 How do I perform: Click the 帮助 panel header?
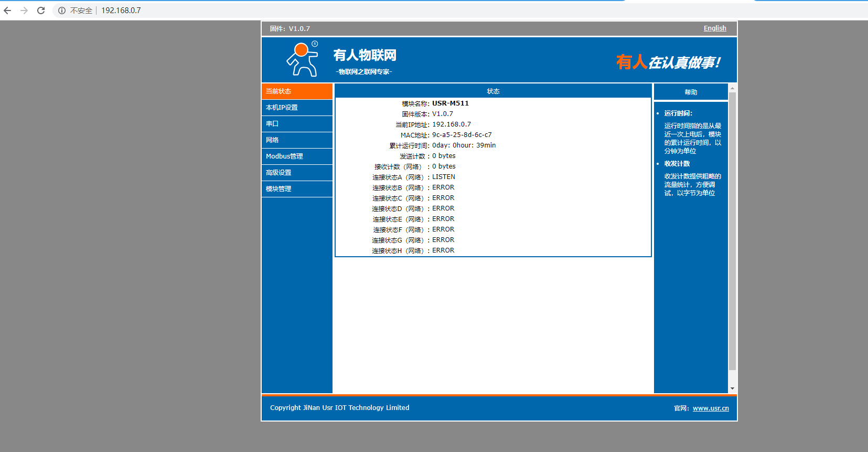[x=690, y=92]
